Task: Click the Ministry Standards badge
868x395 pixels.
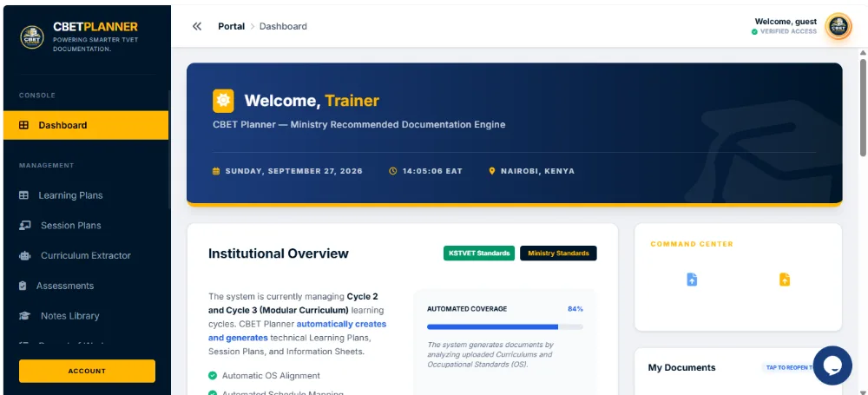Action: click(558, 253)
